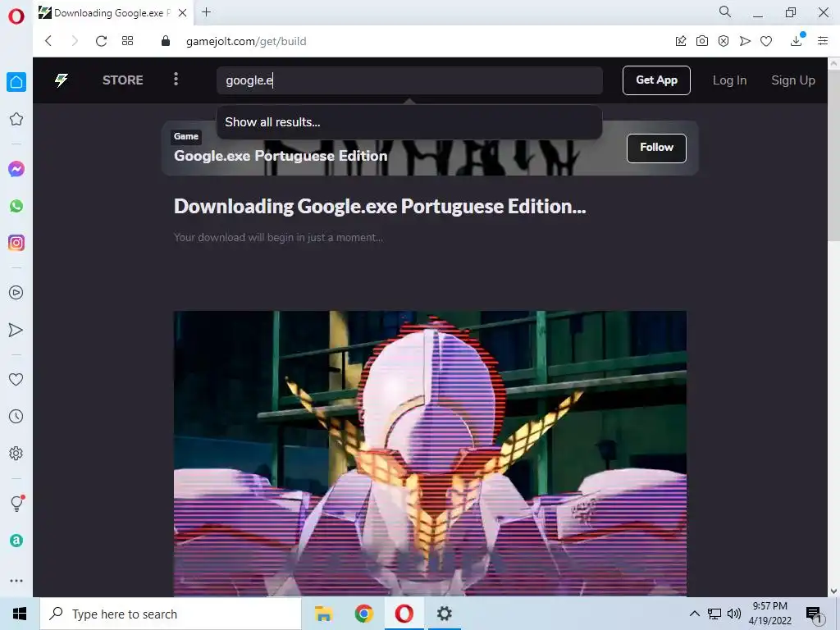Open the Opera menu logo

click(16, 16)
